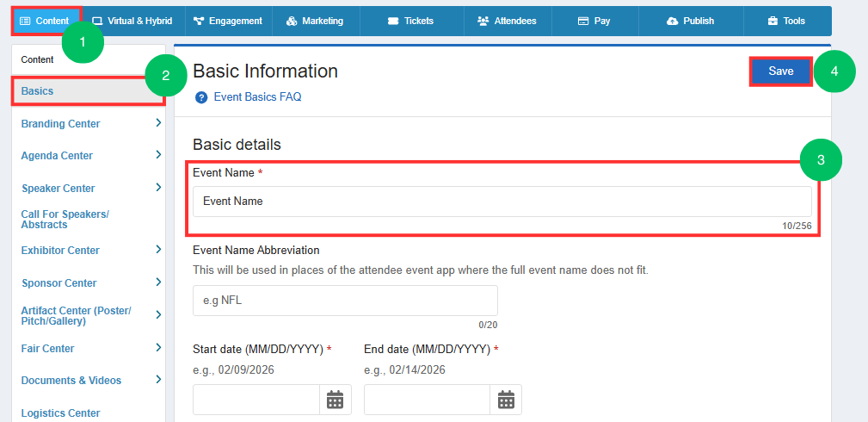
Task: Expand the Artifact Center chevron
Action: click(158, 315)
